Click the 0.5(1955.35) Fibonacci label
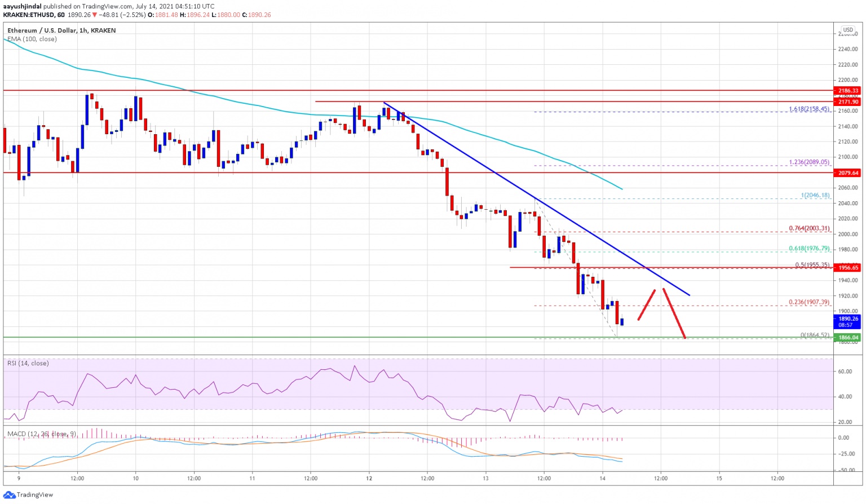866x504 pixels. [812, 265]
